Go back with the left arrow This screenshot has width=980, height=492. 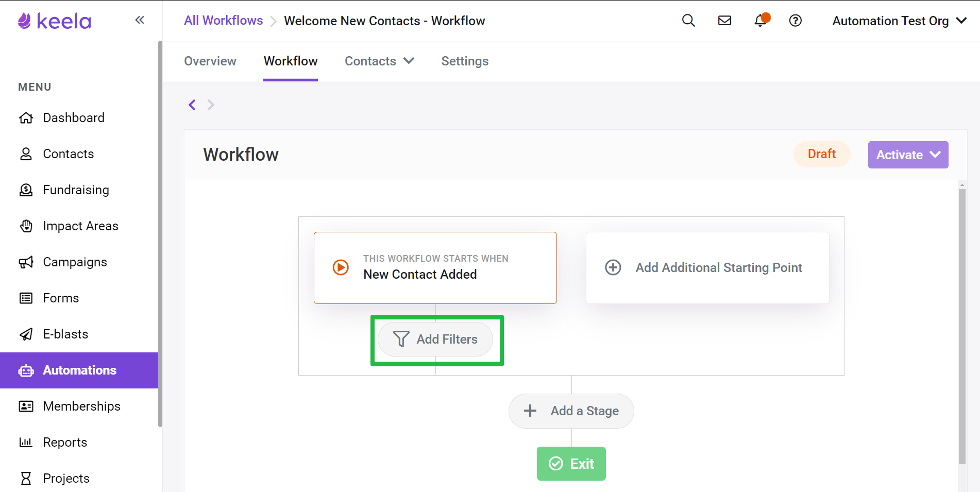pos(192,105)
